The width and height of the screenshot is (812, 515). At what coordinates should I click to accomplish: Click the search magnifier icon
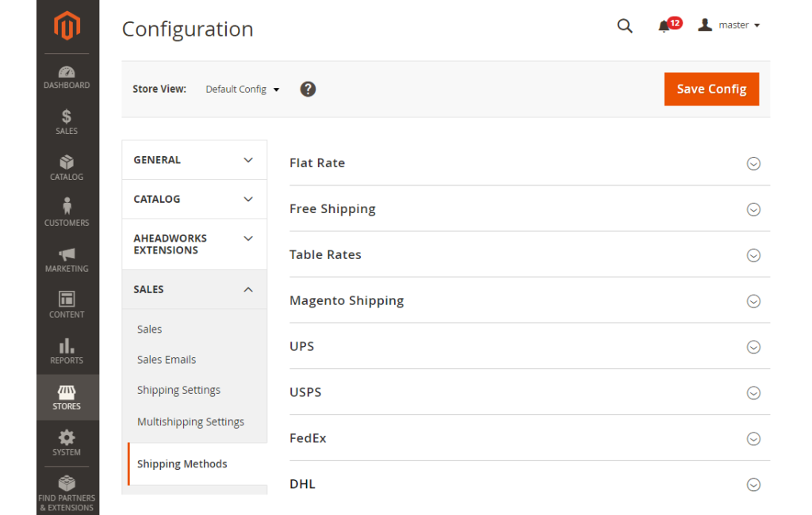[625, 25]
